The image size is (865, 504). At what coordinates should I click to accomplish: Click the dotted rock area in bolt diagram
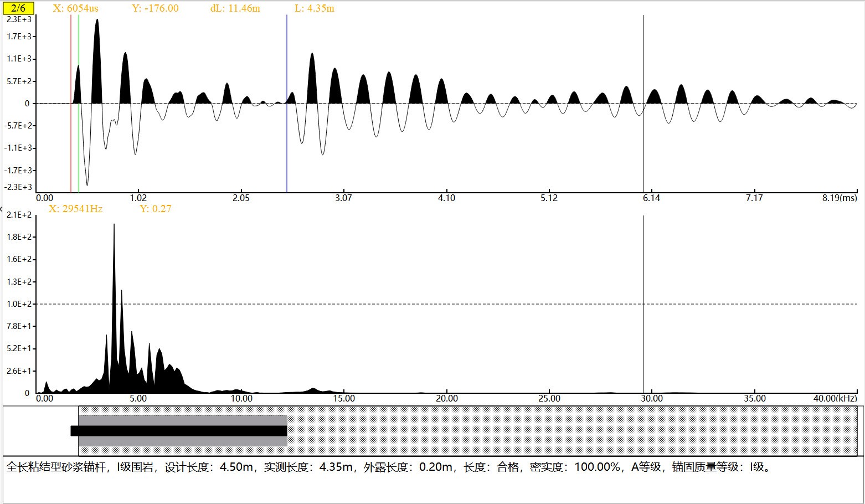pyautogui.click(x=554, y=431)
